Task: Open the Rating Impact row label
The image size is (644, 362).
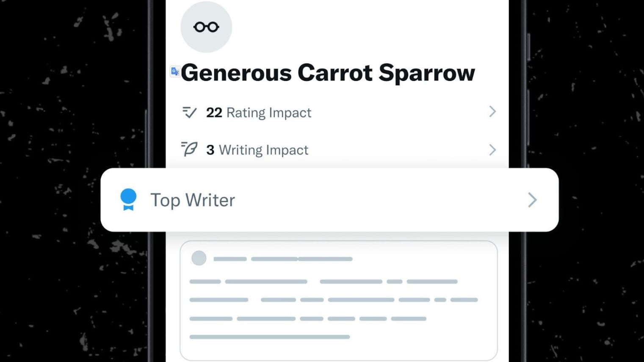Action: 269,113
